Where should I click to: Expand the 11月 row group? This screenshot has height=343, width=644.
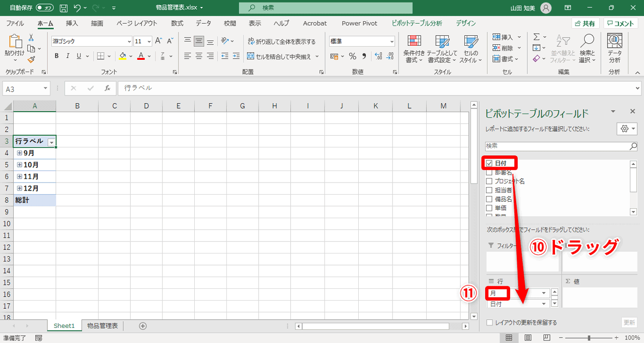[x=20, y=177]
